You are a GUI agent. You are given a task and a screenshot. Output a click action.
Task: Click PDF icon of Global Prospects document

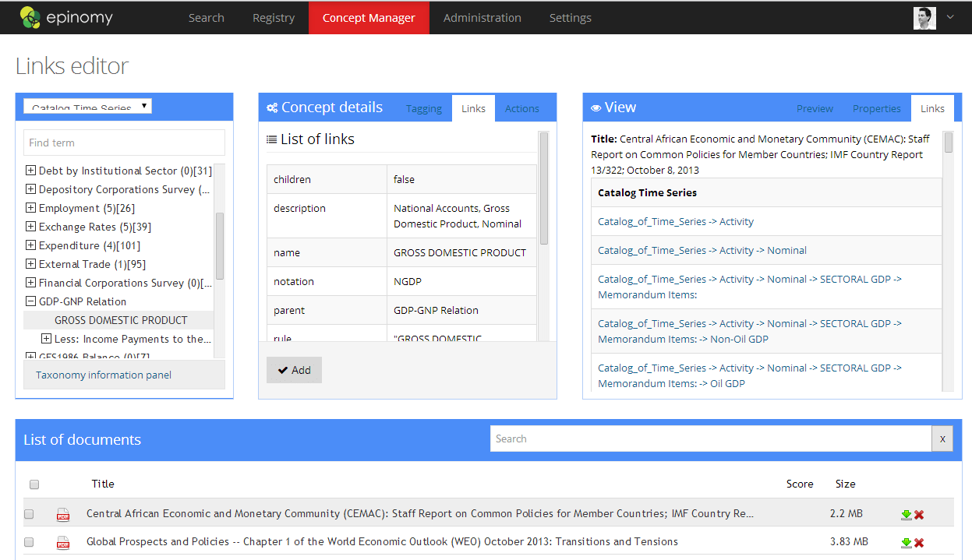tap(62, 542)
